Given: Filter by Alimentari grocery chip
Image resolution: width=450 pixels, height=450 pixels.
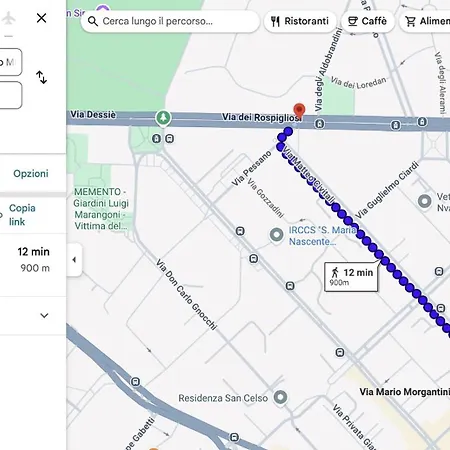Looking at the screenshot, I should tap(425, 21).
